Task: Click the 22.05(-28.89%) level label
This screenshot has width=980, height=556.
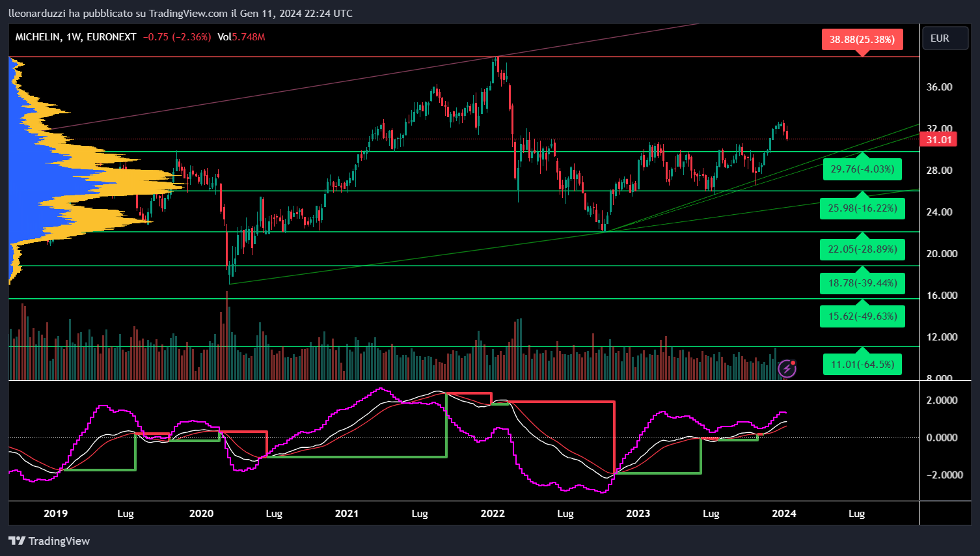Action: coord(862,249)
